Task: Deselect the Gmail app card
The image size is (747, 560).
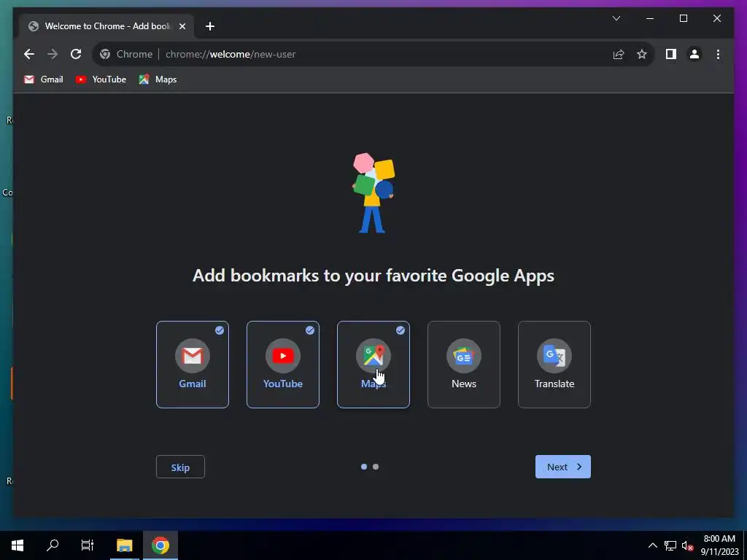Action: click(193, 365)
